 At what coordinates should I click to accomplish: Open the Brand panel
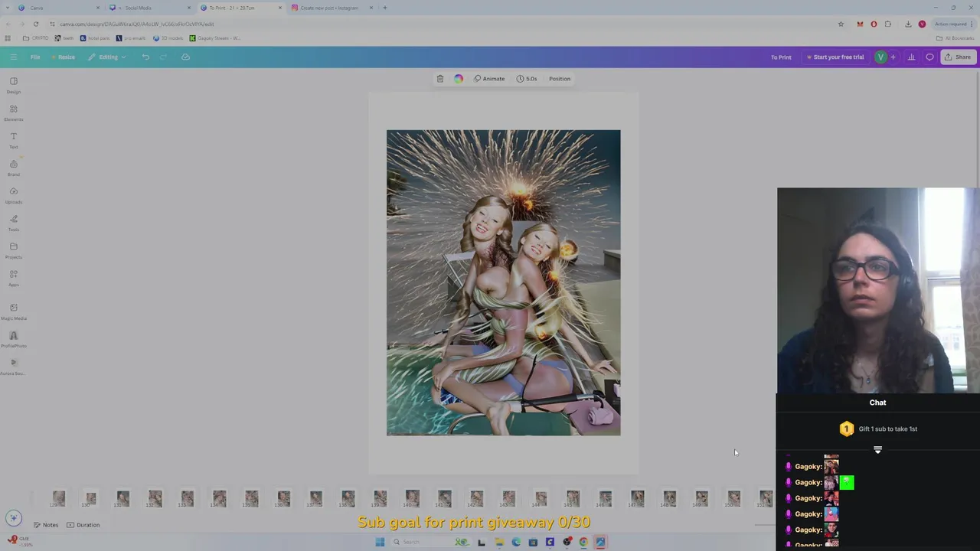pos(13,168)
